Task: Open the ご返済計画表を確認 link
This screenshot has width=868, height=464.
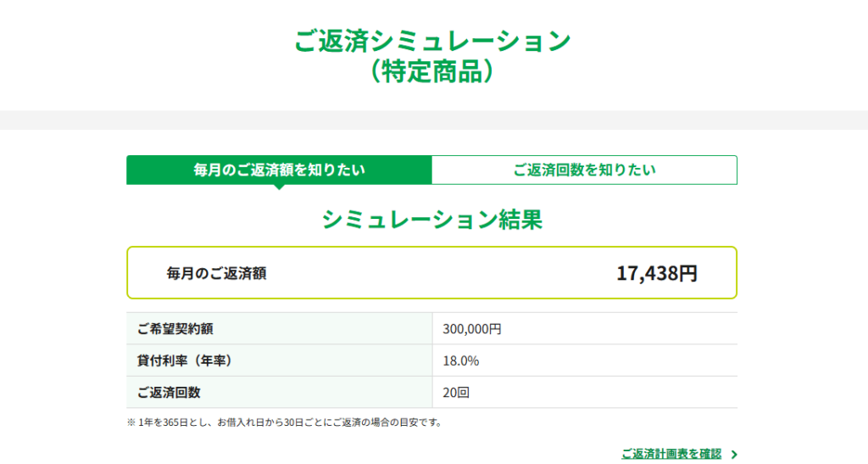Action: click(670, 454)
